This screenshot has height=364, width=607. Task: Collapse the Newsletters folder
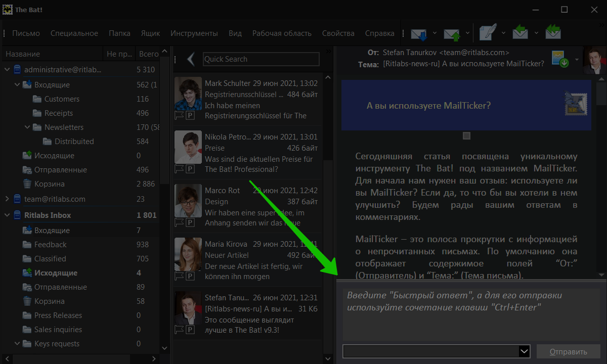[x=27, y=127]
